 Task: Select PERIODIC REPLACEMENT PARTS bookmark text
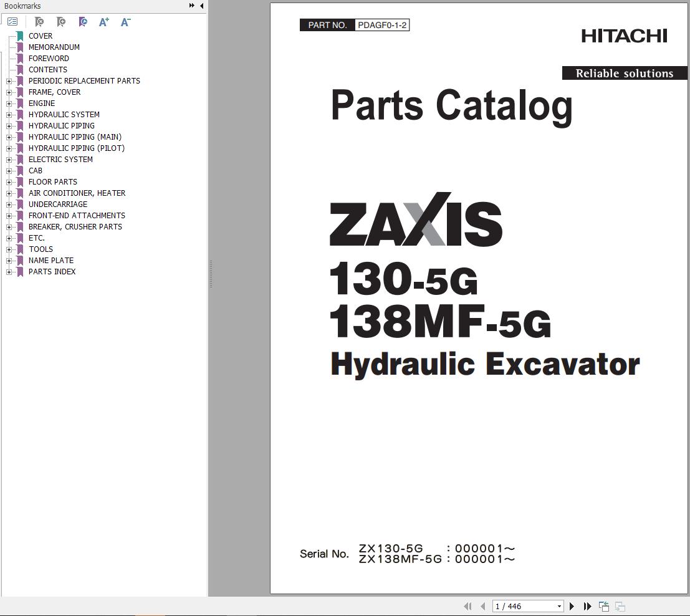click(x=85, y=81)
